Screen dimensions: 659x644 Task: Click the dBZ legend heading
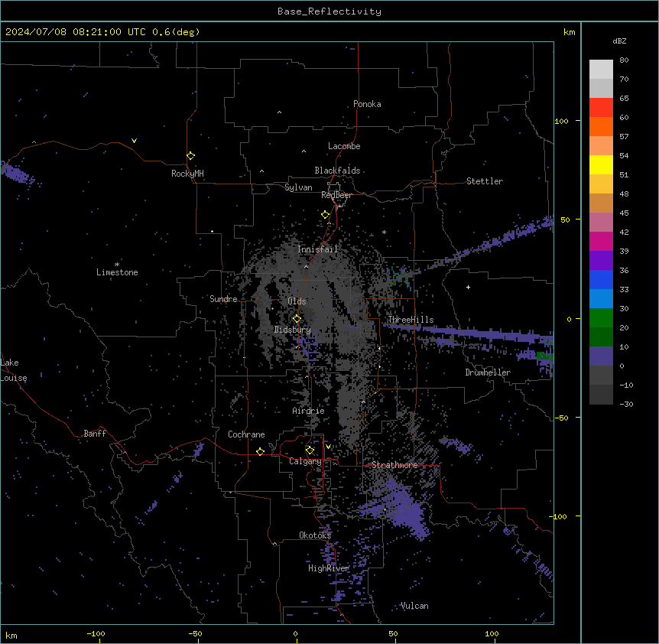[x=619, y=41]
